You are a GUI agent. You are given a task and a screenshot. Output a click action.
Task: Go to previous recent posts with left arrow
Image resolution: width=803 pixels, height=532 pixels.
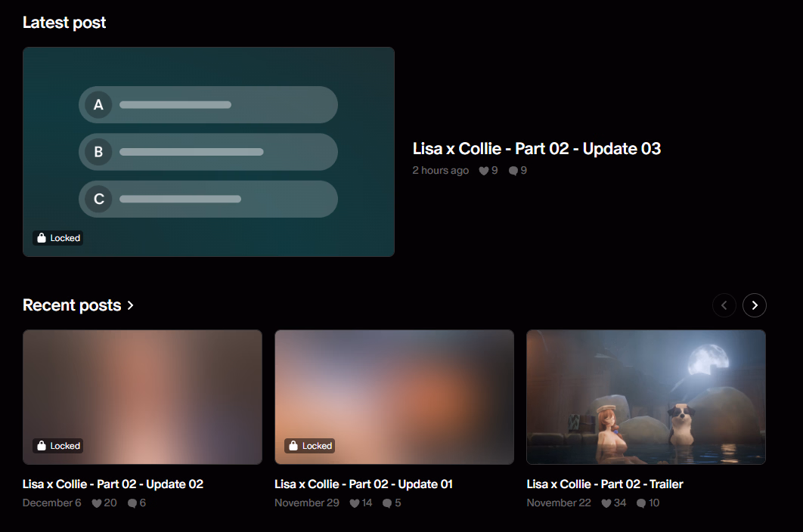pyautogui.click(x=724, y=305)
